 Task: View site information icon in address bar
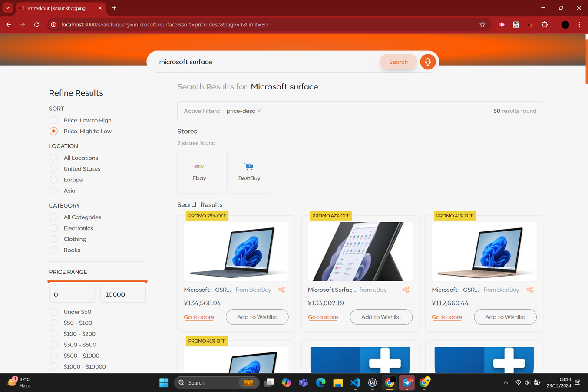(x=53, y=25)
